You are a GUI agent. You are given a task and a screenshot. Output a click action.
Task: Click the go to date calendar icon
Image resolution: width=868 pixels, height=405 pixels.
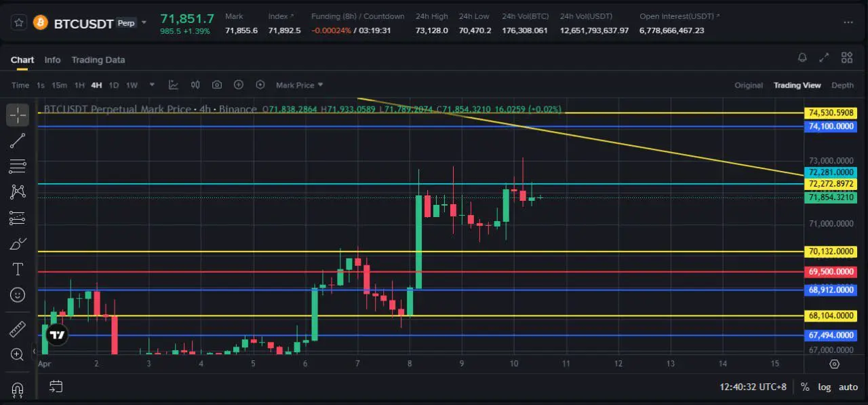56,387
